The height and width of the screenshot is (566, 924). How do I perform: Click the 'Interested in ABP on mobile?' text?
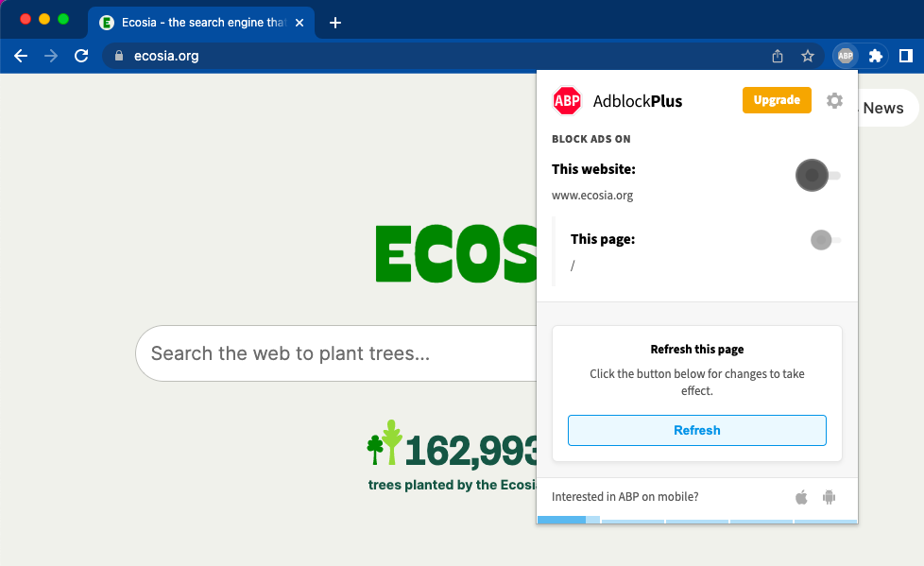click(625, 497)
